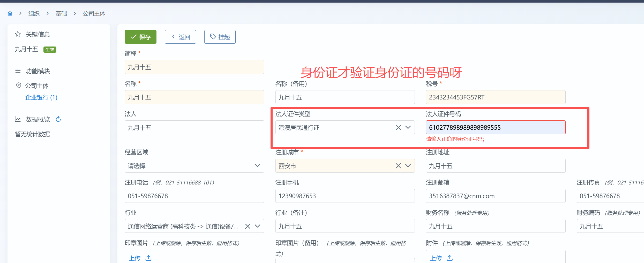Expand the 法人证件类型 dropdown arrow
Viewport: 644px width, 263px height.
pyautogui.click(x=408, y=127)
